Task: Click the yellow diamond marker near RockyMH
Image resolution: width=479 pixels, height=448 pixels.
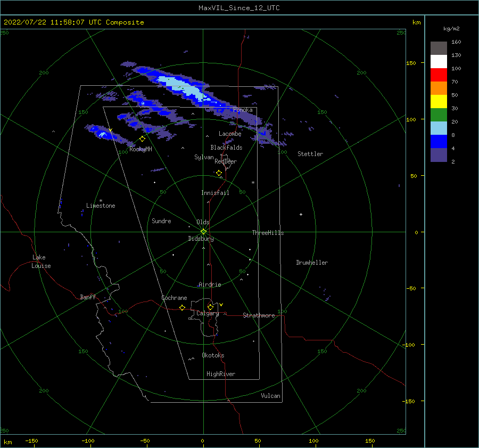Action: pyautogui.click(x=142, y=139)
